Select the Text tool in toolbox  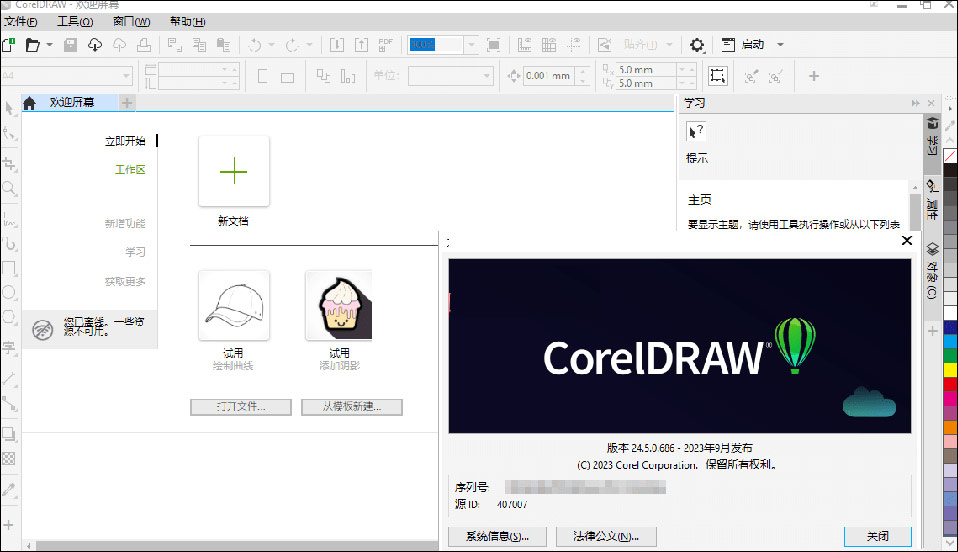click(x=9, y=348)
